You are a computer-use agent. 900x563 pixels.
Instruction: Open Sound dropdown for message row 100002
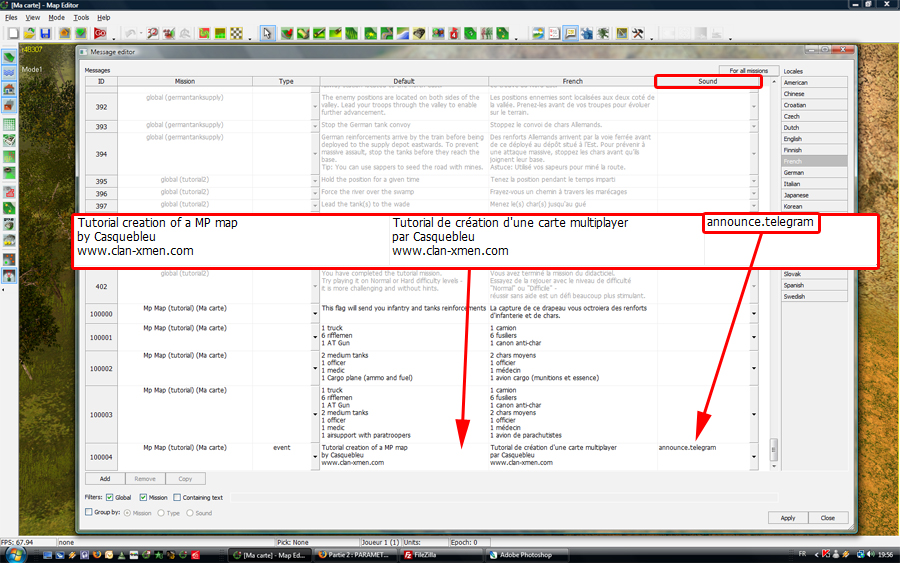pyautogui.click(x=754, y=368)
